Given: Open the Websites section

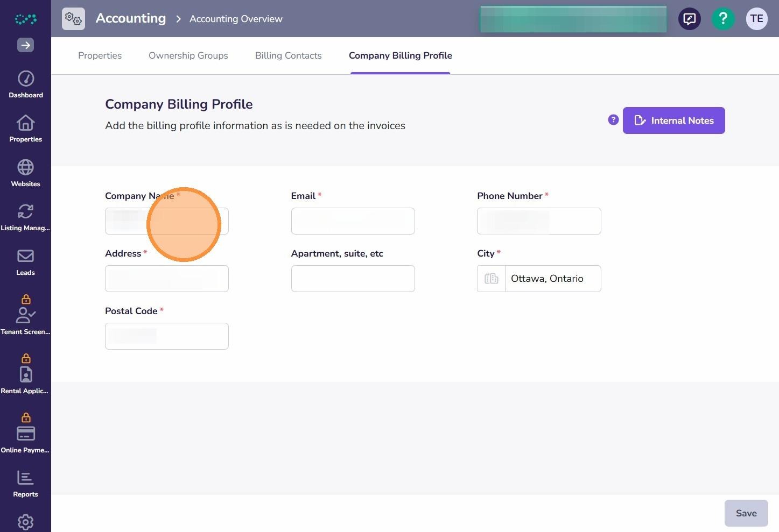Looking at the screenshot, I should pyautogui.click(x=25, y=173).
